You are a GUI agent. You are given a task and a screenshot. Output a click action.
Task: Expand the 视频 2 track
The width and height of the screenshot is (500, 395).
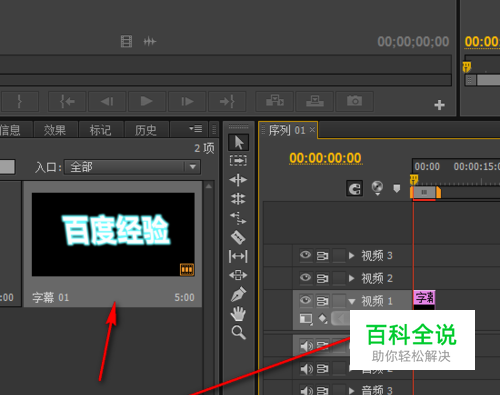point(351,278)
